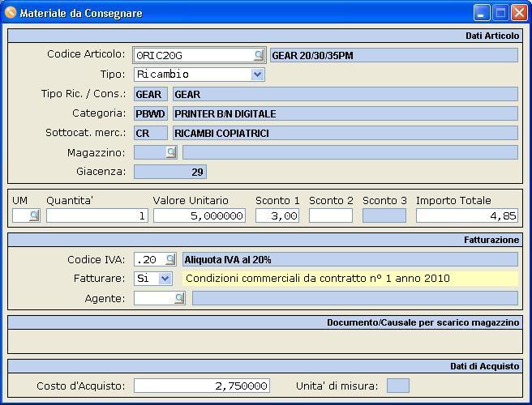Expand the Fatturare dropdown set to Si

[x=165, y=279]
